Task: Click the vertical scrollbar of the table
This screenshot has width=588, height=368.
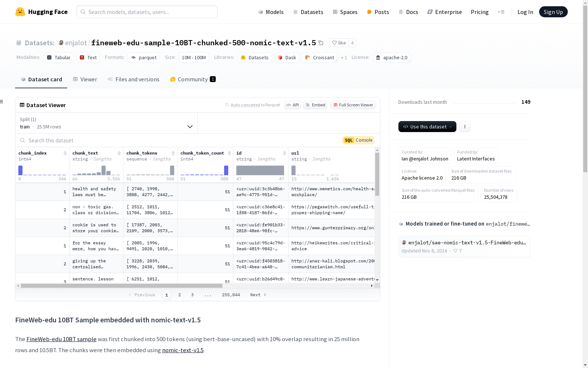Action: pyautogui.click(x=377, y=174)
